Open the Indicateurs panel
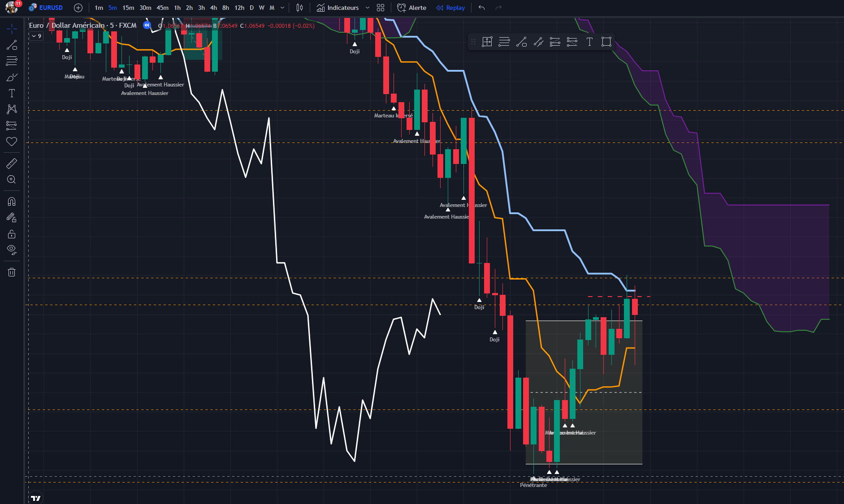 338,8
